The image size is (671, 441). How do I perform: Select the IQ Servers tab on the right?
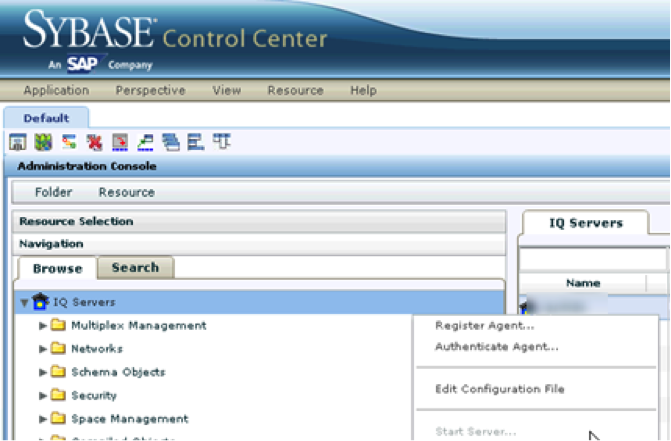click(585, 223)
